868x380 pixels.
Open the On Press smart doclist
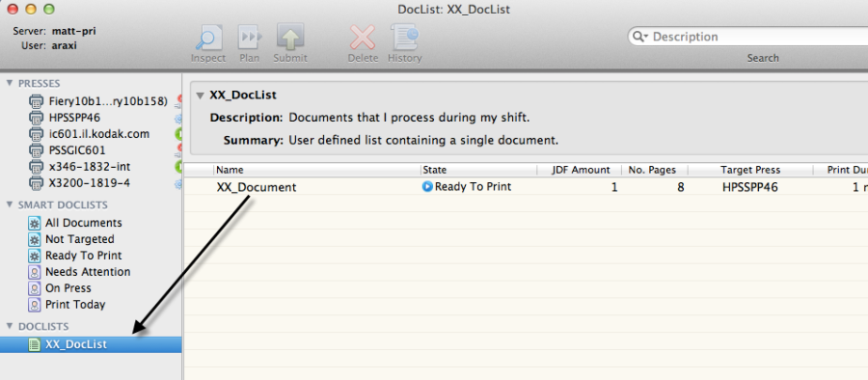click(x=68, y=288)
